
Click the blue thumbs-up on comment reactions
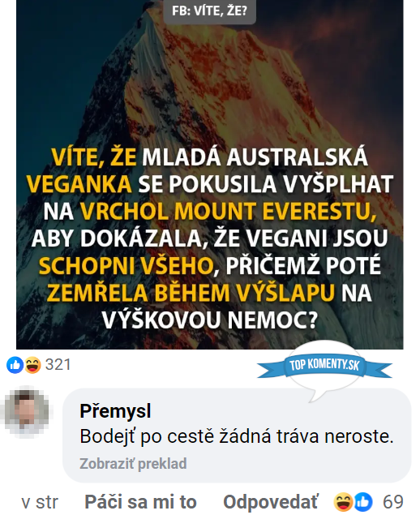[x=363, y=502]
